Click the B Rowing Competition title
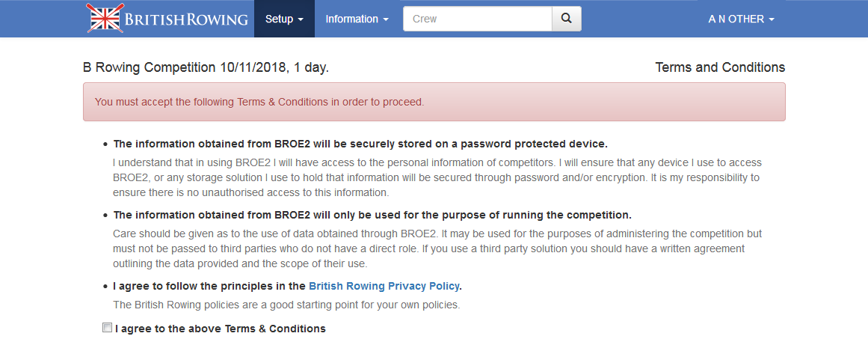This screenshot has height=360, width=868. point(206,67)
